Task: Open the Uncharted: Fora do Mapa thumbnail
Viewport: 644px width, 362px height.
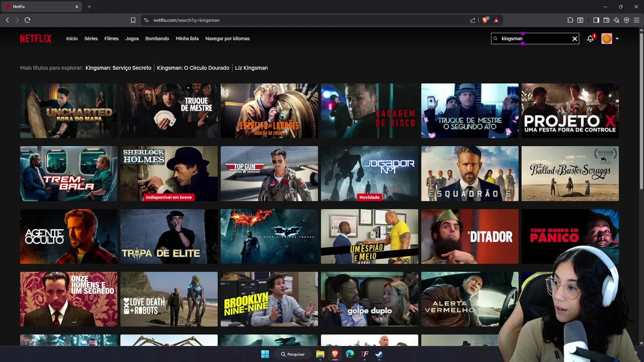Action: pyautogui.click(x=69, y=111)
